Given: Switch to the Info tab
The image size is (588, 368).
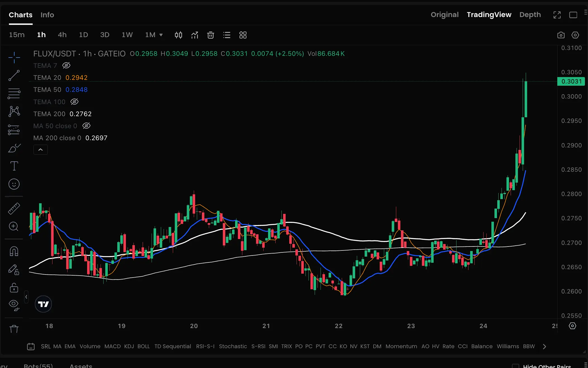Looking at the screenshot, I should click(47, 15).
